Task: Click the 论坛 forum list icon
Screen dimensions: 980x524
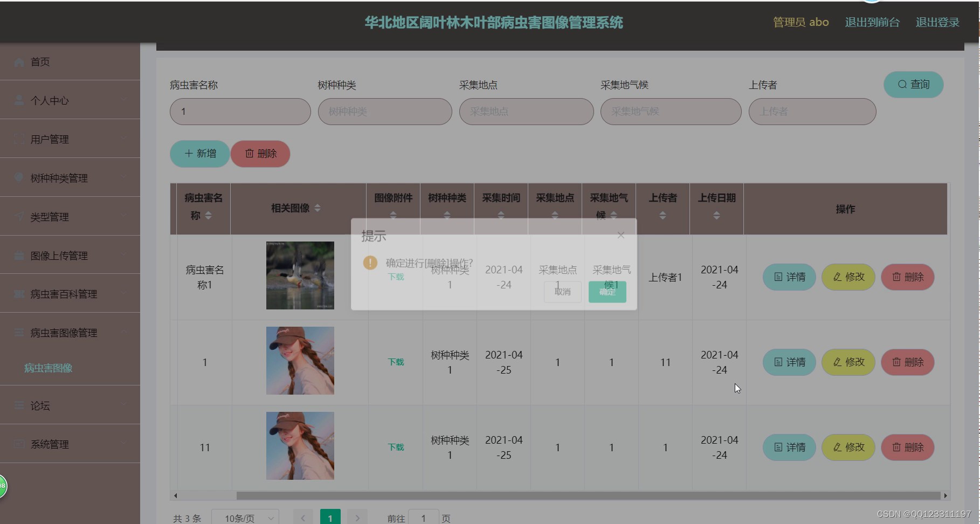Action: [x=18, y=405]
